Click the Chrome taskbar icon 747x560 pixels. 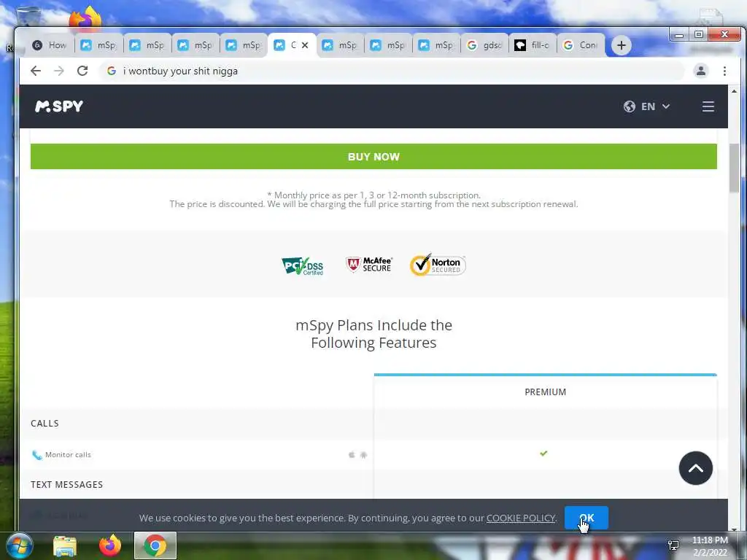coord(155,545)
